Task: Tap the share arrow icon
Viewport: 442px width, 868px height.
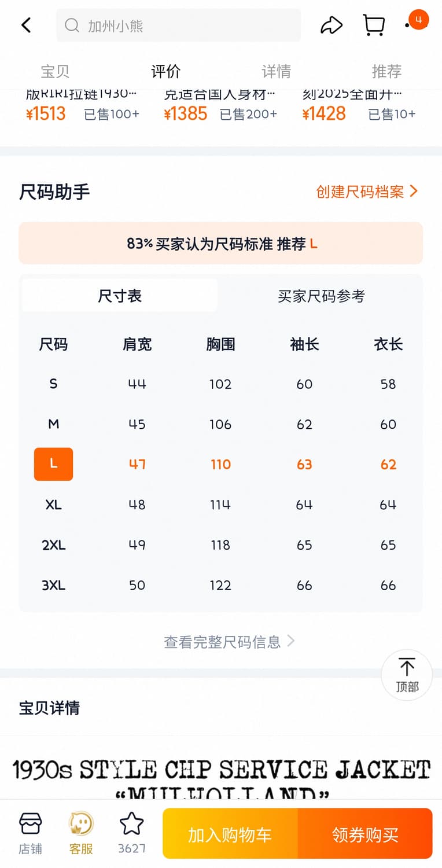Action: (x=331, y=25)
